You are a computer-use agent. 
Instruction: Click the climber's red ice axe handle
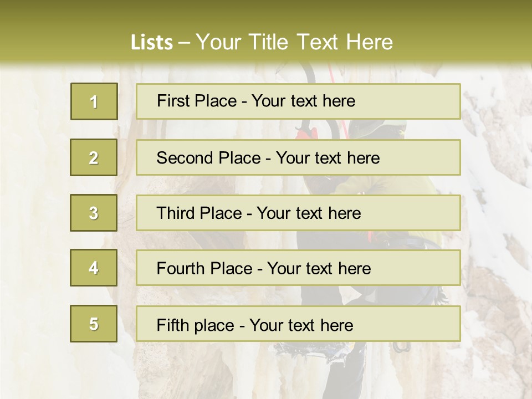point(306,133)
